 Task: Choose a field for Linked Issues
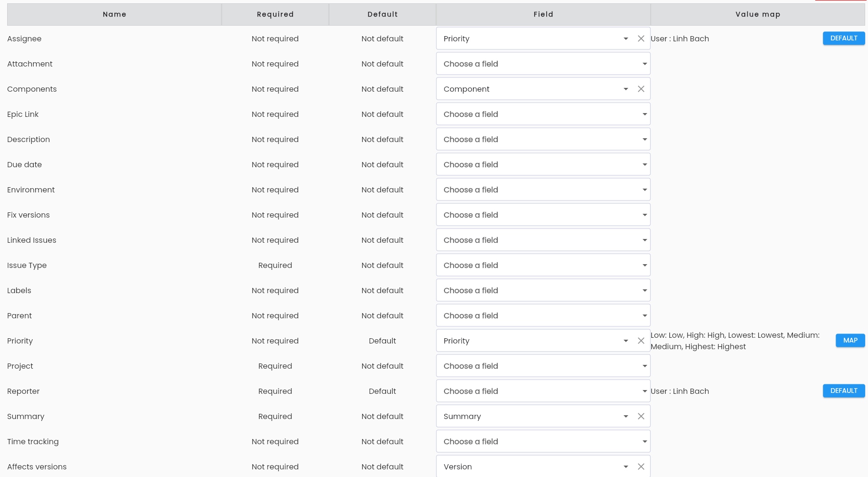point(543,240)
